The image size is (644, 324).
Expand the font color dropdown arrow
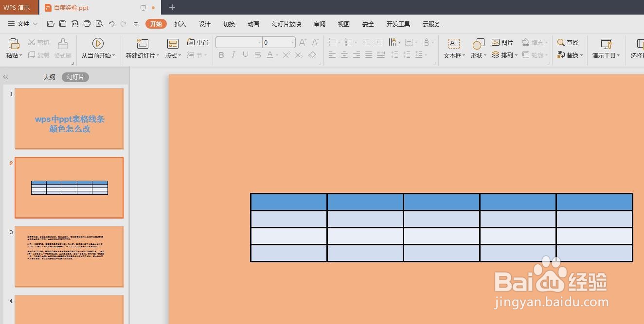click(277, 56)
